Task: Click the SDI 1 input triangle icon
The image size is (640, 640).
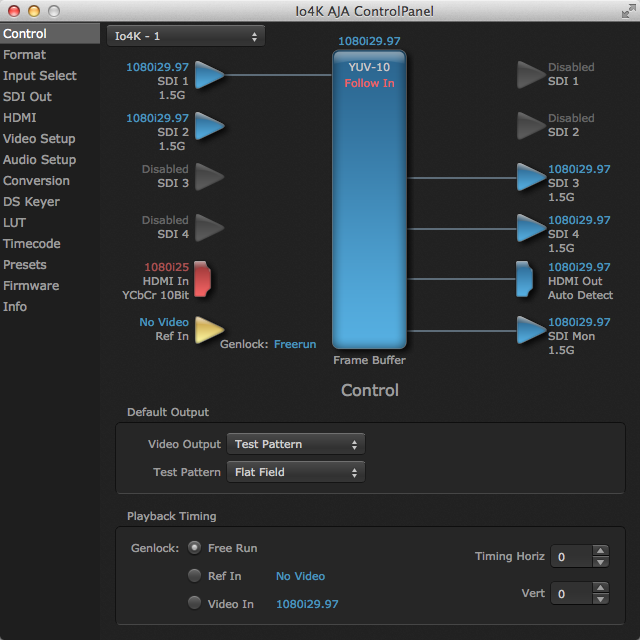Action: coord(208,76)
